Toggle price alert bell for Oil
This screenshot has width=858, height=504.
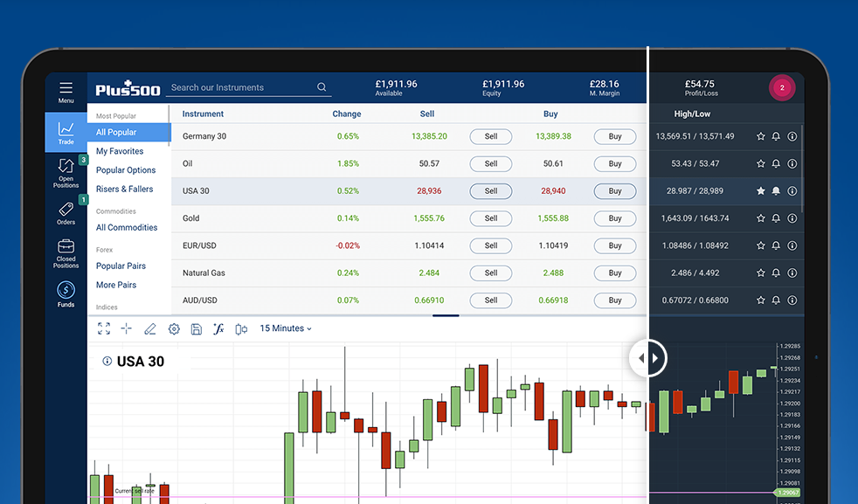[x=776, y=163]
